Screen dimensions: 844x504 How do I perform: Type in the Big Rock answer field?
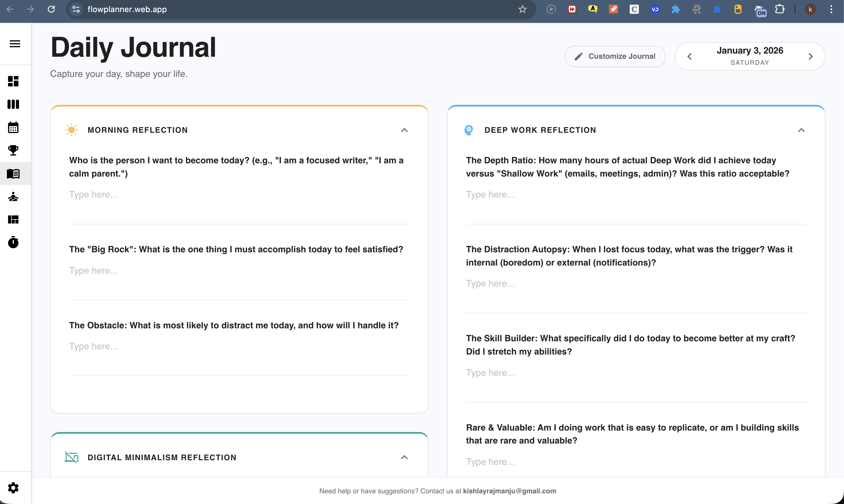pyautogui.click(x=238, y=270)
